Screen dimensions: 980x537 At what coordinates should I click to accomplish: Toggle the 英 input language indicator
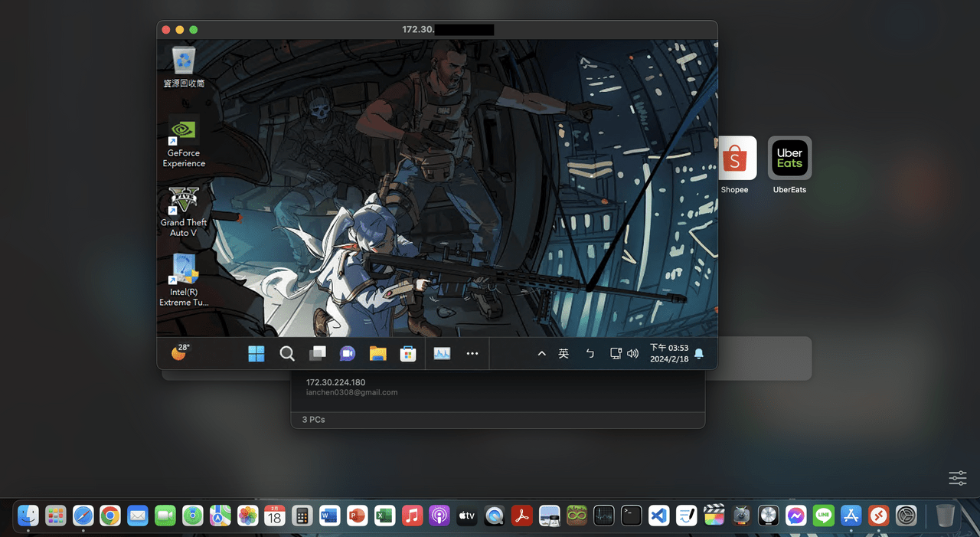563,353
